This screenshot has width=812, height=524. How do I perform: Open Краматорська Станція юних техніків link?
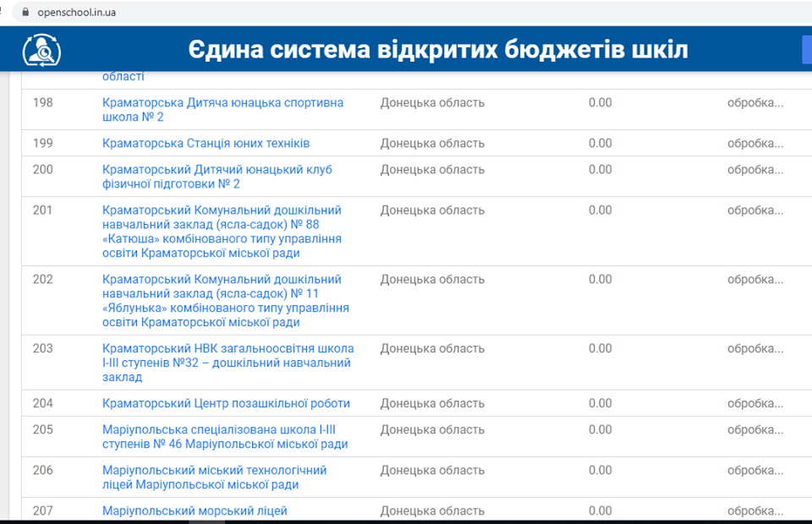pos(206,143)
